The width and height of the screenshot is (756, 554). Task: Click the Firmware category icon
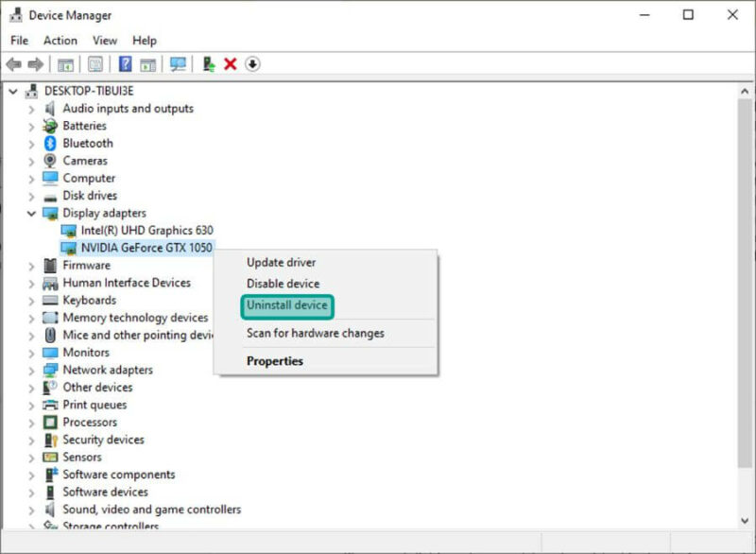(50, 266)
